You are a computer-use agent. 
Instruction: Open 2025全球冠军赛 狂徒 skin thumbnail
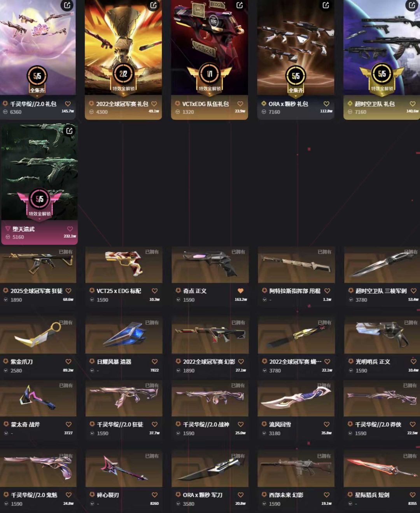click(38, 265)
